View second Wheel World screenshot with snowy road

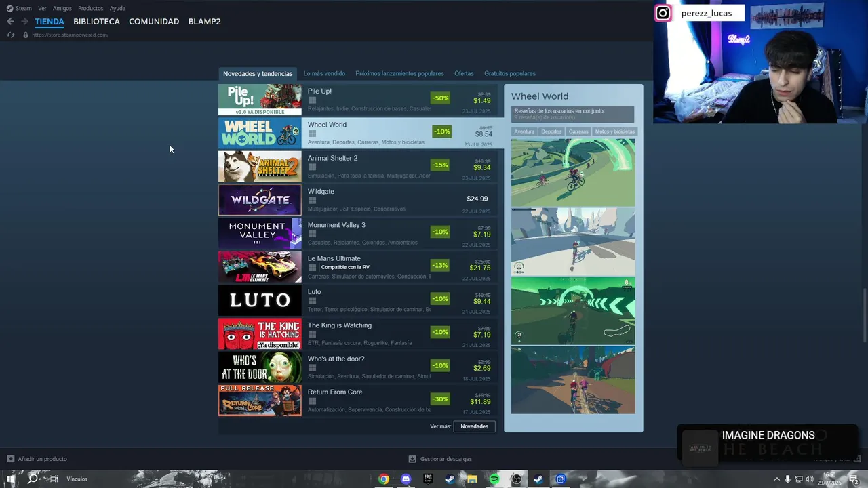[x=573, y=241]
